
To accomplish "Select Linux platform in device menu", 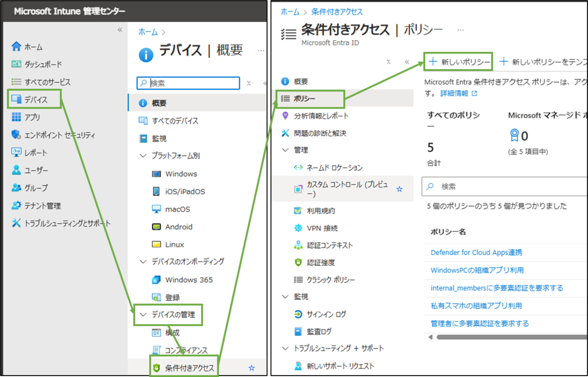I will click(x=168, y=244).
